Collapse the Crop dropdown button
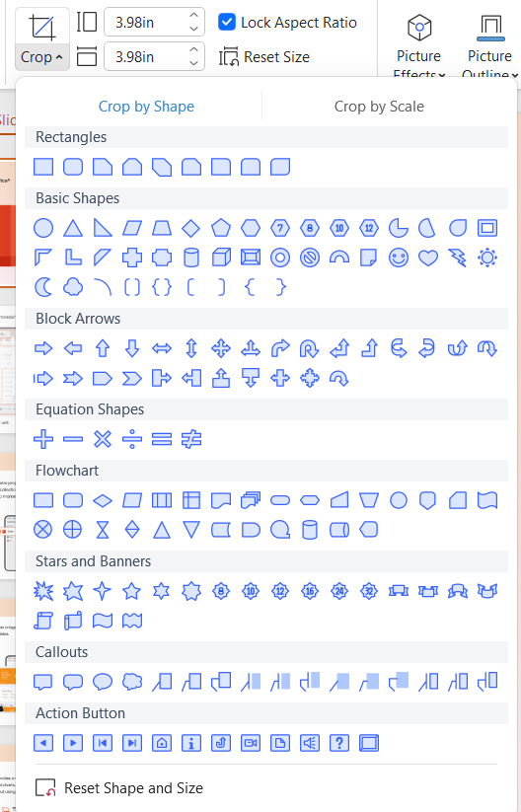Viewport: 521px width, 812px height. (42, 39)
